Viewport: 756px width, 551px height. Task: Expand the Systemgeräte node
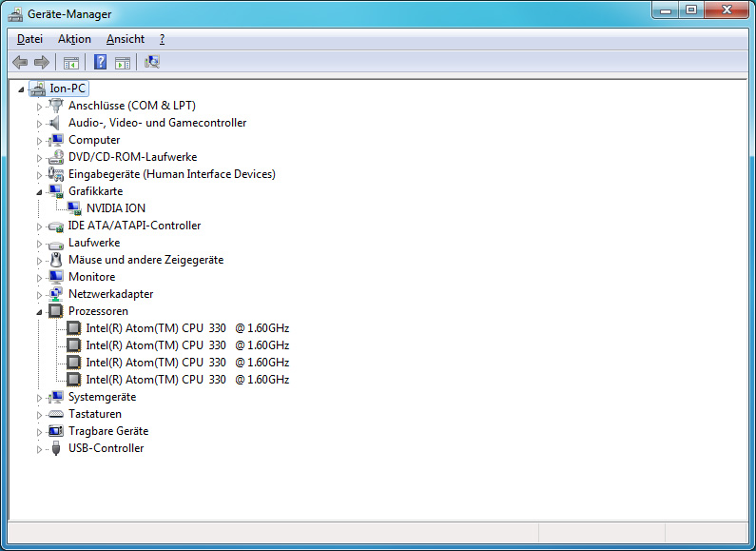coord(40,398)
